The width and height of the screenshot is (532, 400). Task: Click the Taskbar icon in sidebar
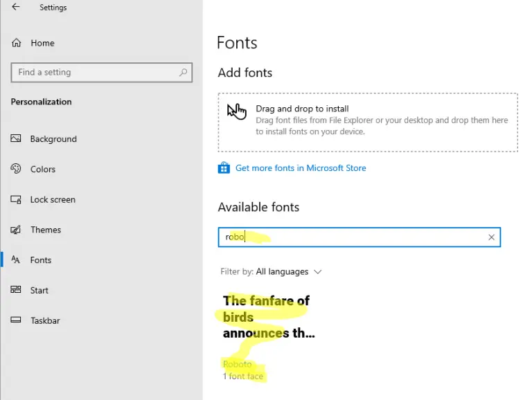point(16,320)
